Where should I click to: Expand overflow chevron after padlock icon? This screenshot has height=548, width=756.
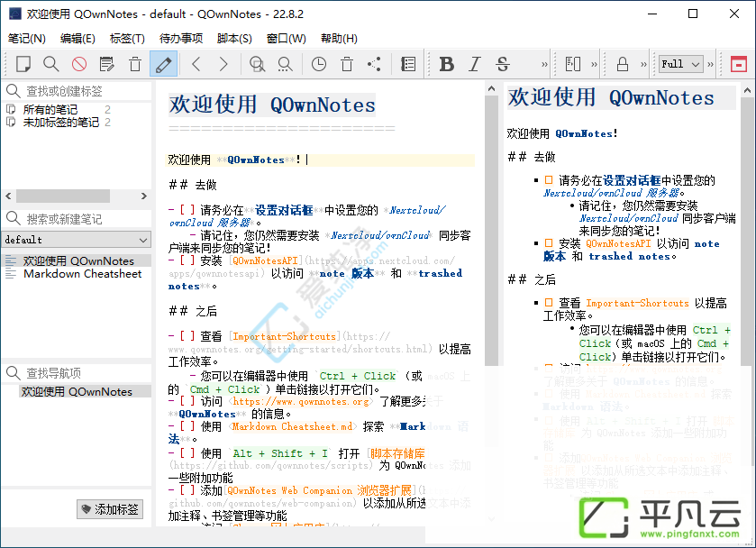643,64
